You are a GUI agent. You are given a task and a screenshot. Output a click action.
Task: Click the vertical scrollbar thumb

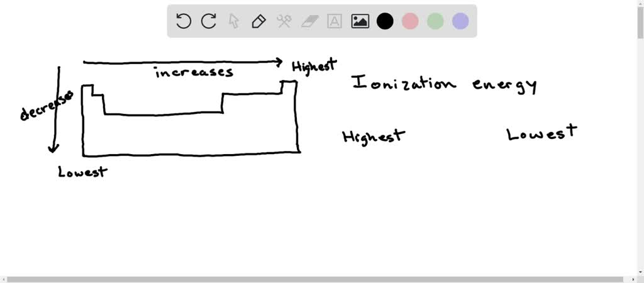[x=640, y=21]
